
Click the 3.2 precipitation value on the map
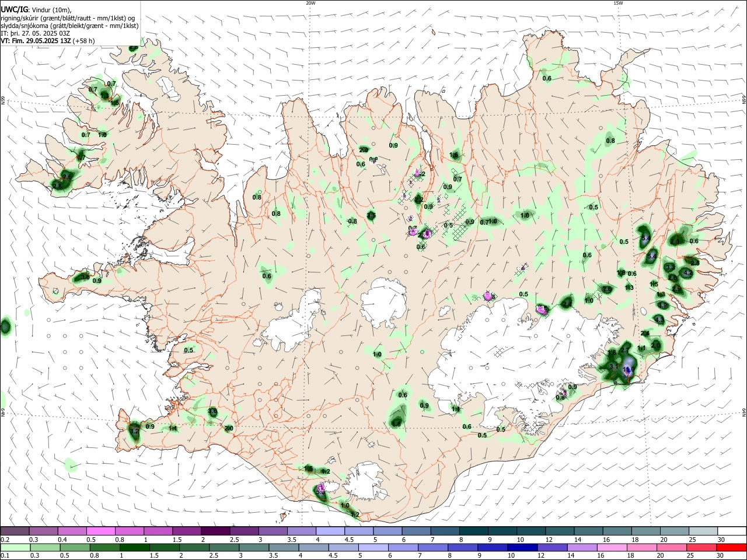pyautogui.click(x=134, y=432)
